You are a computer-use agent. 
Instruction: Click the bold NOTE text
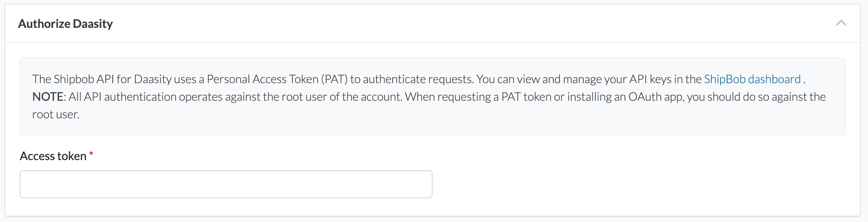(x=47, y=97)
